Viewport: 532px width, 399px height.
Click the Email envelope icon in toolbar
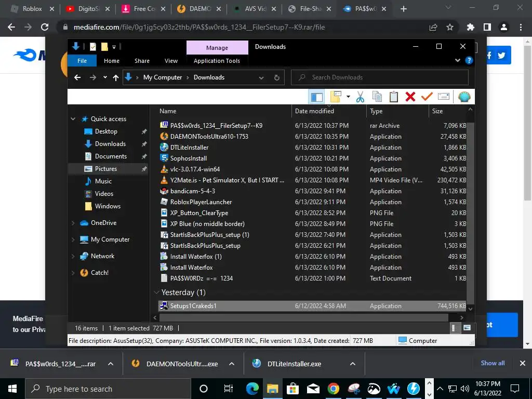tap(444, 97)
